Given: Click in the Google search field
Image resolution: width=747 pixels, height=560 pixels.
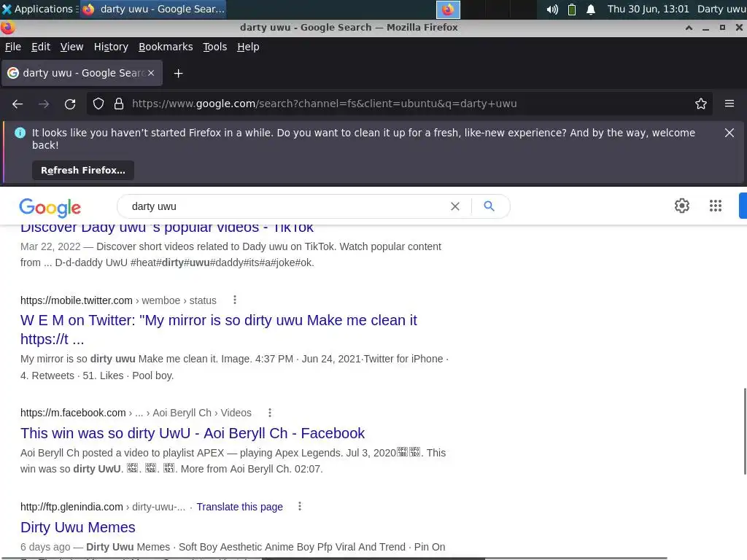Looking at the screenshot, I should (286, 206).
